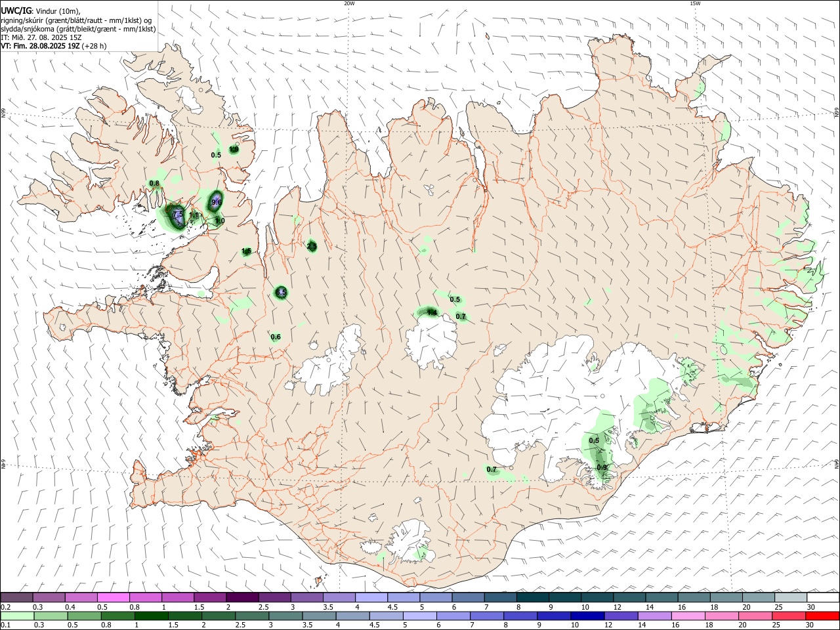
Task: Click the 0.2 value on the snow scale
Action: [x=6, y=607]
